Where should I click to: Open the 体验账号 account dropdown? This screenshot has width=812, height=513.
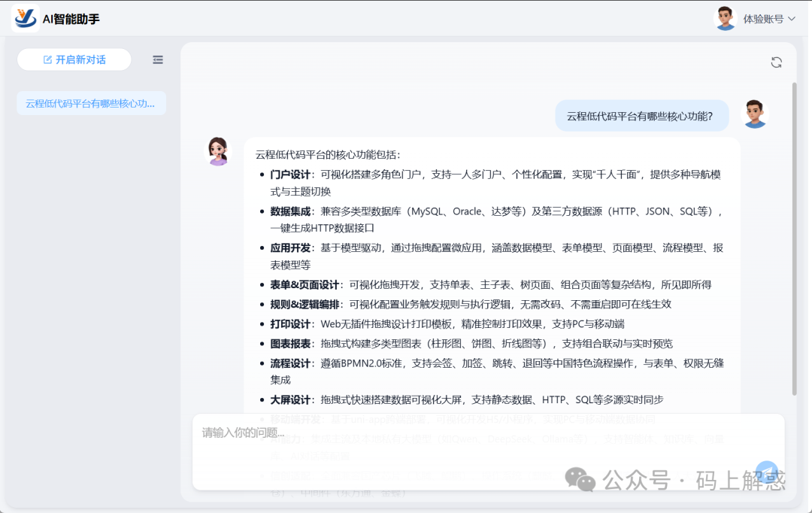tap(763, 17)
